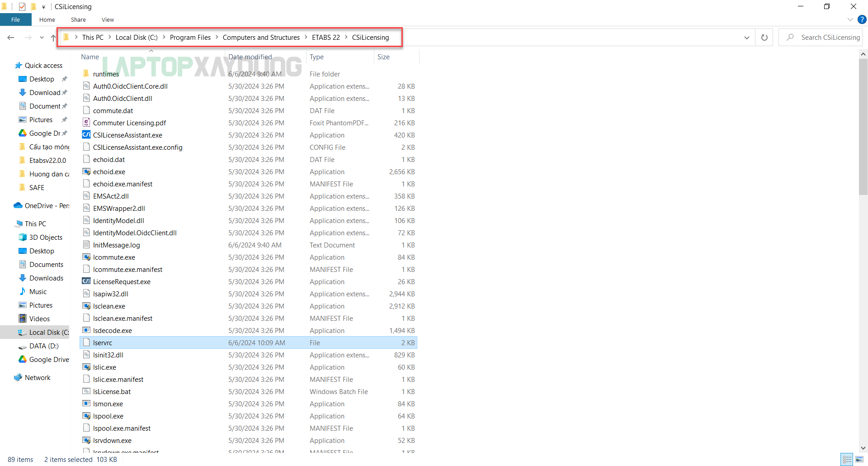Go back using the Back arrow
Screen dimensions: 868x466
pyautogui.click(x=11, y=38)
